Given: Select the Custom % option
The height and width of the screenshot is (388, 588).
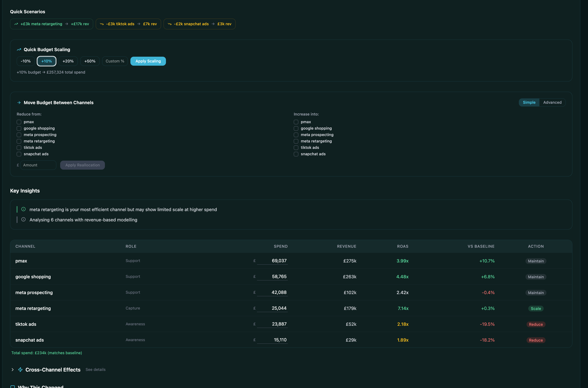Looking at the screenshot, I should [x=115, y=61].
